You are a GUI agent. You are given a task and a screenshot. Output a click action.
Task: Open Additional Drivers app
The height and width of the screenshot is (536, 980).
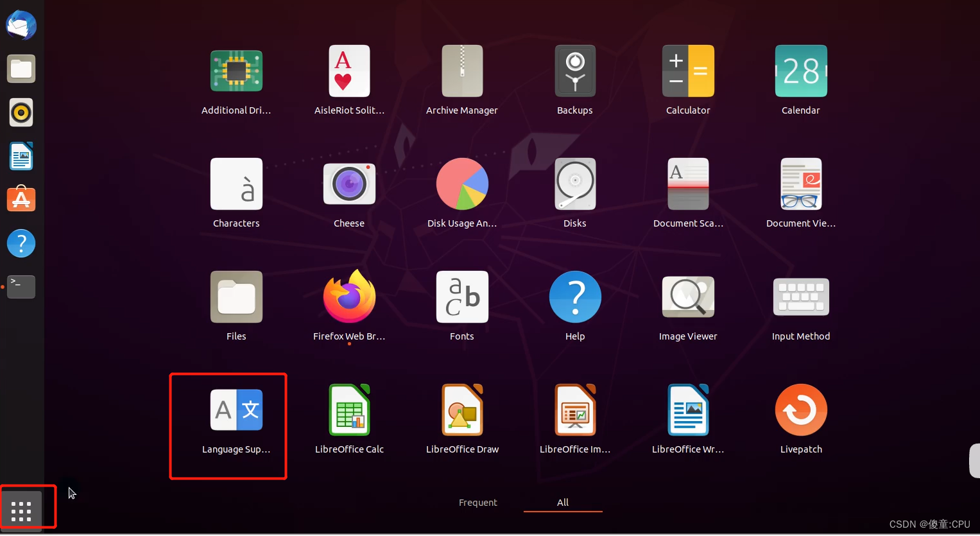(x=236, y=71)
